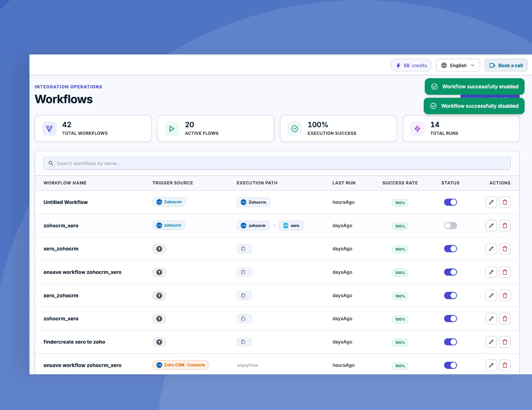Delete onsave workflow with Zoho CRM Contacts trigger
The height and width of the screenshot is (410, 532).
pyautogui.click(x=505, y=365)
